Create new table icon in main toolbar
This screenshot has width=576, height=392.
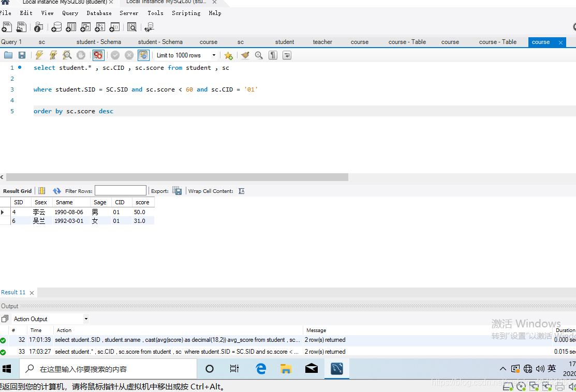pyautogui.click(x=71, y=27)
